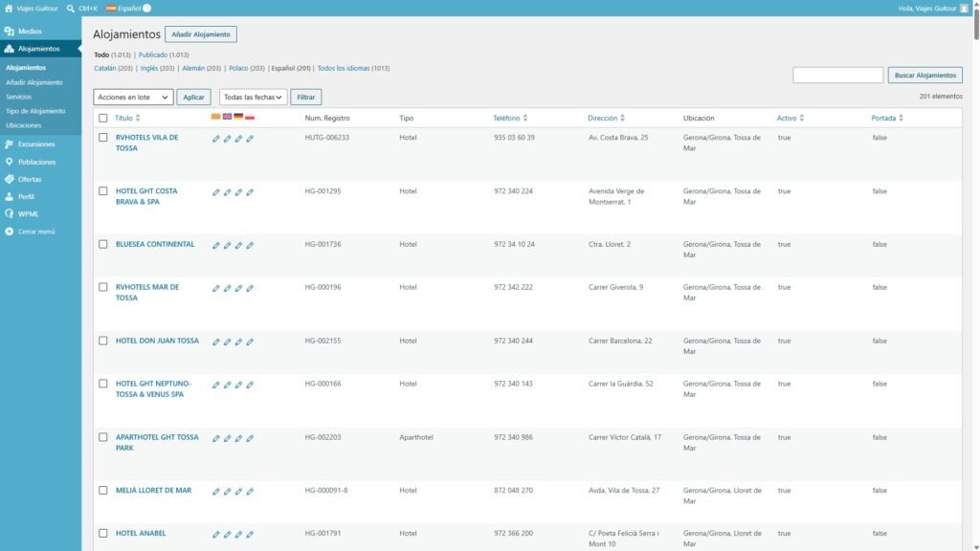Edit the German translation of MELIÁ LLORET DE MAR
Screen dimensions: 980x551
238,492
